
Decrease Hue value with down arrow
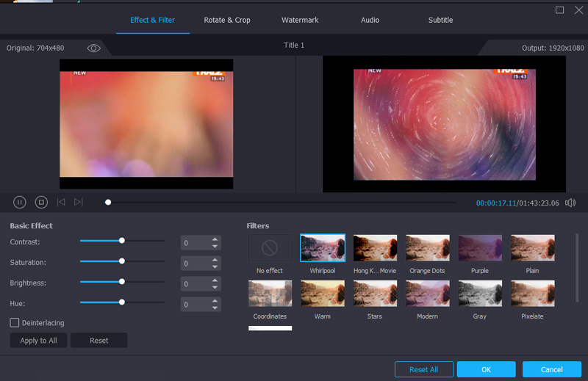tap(215, 308)
